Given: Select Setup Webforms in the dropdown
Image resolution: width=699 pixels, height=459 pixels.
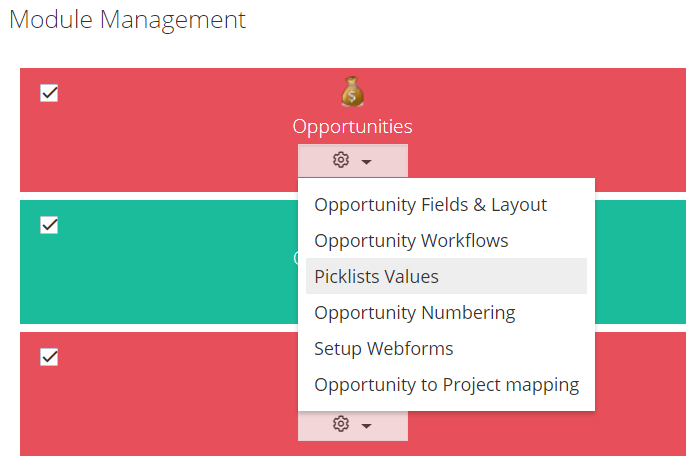Looking at the screenshot, I should click(383, 348).
